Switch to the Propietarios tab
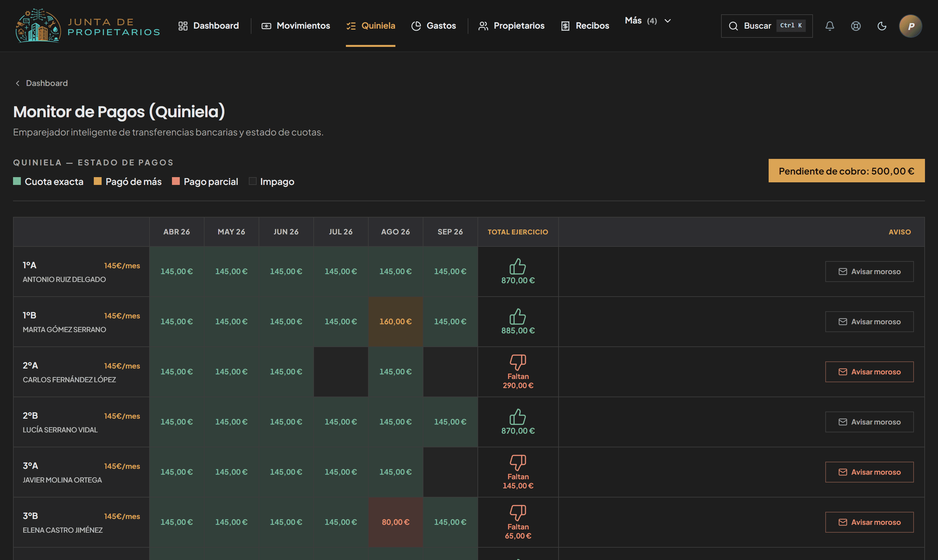The width and height of the screenshot is (938, 560). [511, 26]
